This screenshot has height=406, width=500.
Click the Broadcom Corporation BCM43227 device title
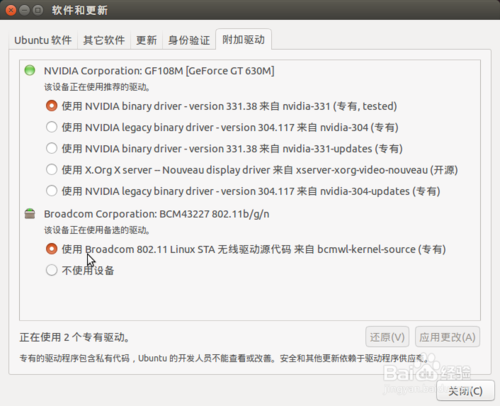[x=157, y=214]
